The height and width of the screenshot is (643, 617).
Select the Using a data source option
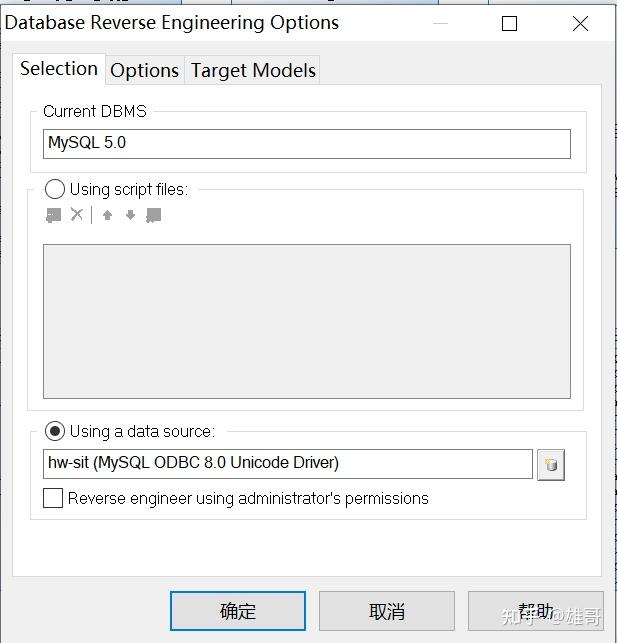coord(55,431)
